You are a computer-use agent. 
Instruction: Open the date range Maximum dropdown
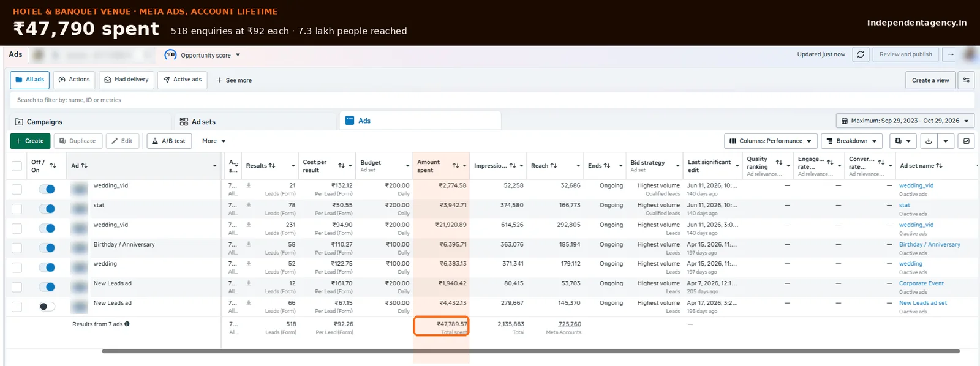point(905,121)
